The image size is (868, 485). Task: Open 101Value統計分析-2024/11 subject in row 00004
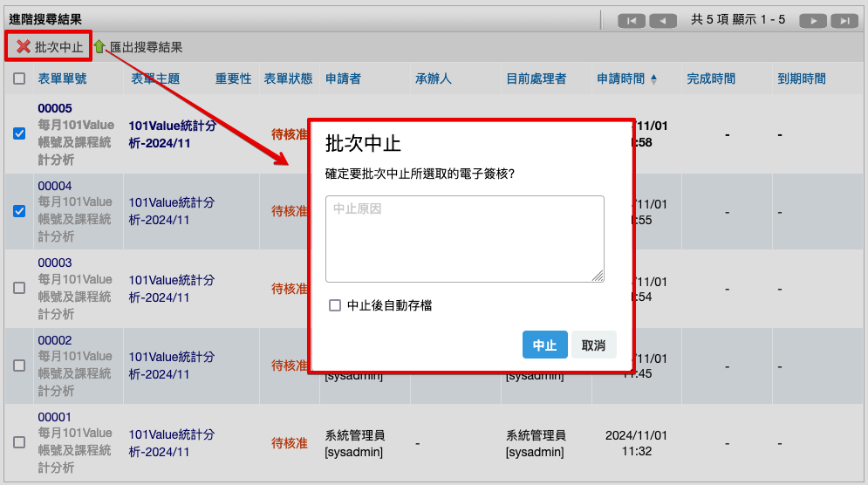coord(172,211)
